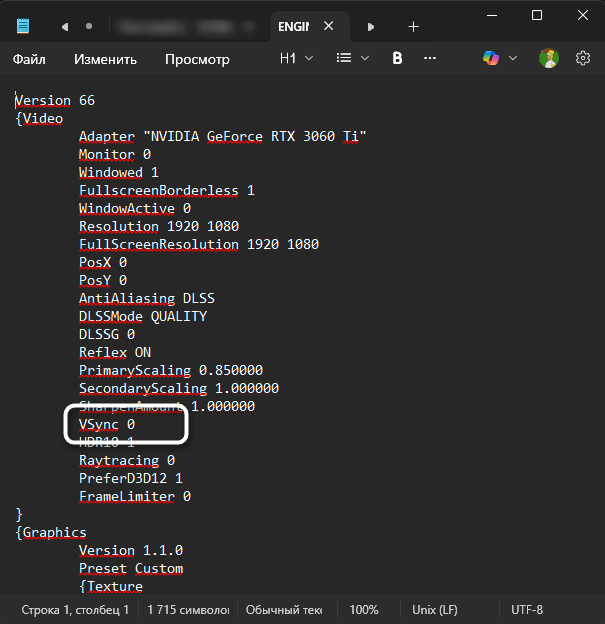Open the Copilot dropdown chevron
This screenshot has height=624, width=605.
coord(513,59)
